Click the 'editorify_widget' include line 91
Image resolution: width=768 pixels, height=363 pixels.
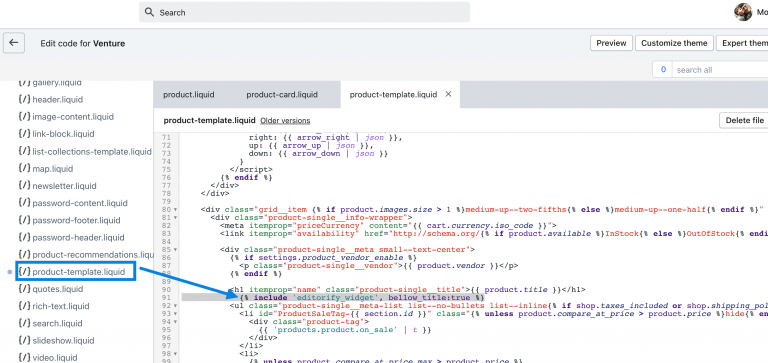pos(362,297)
